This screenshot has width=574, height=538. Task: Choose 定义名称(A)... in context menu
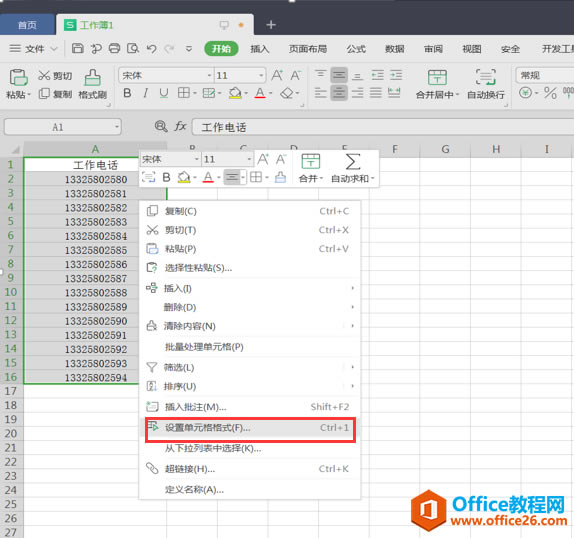pos(250,489)
